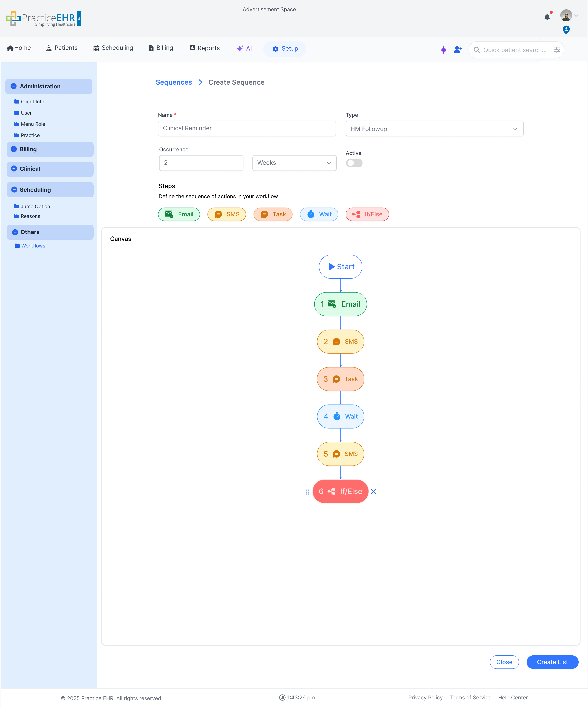
Task: Click the Name input field
Action: point(246,128)
